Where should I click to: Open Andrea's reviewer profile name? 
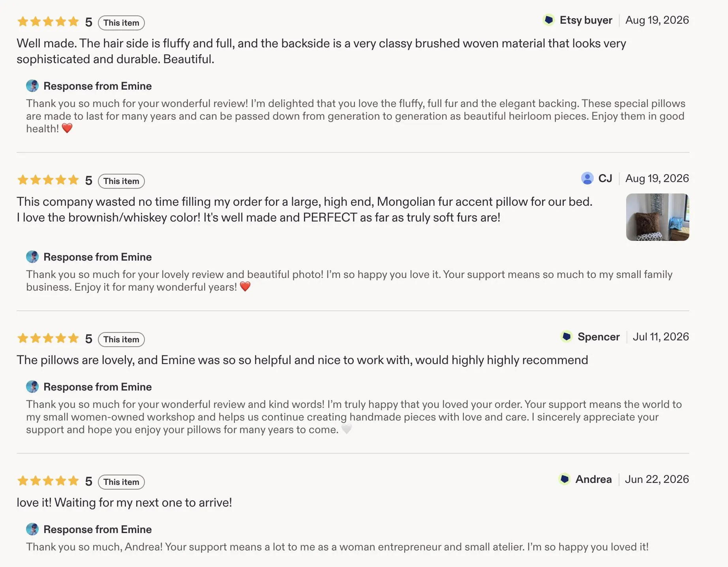pos(593,479)
